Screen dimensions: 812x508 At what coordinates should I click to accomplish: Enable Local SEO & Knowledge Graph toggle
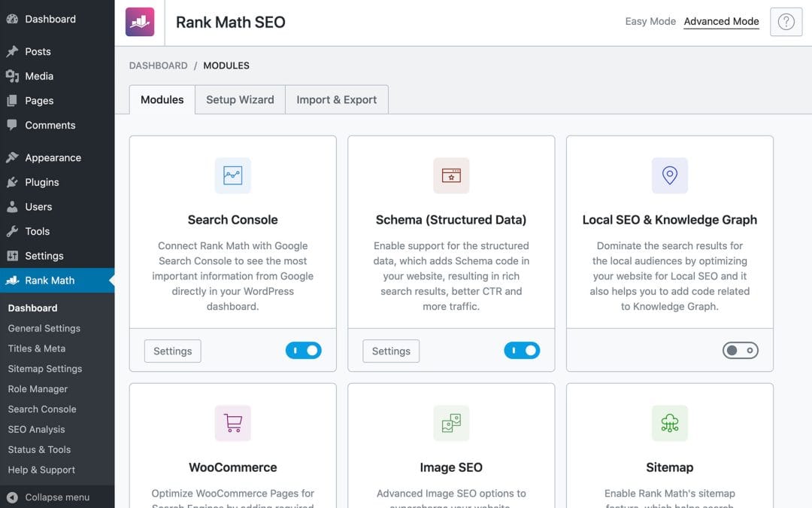pos(740,351)
